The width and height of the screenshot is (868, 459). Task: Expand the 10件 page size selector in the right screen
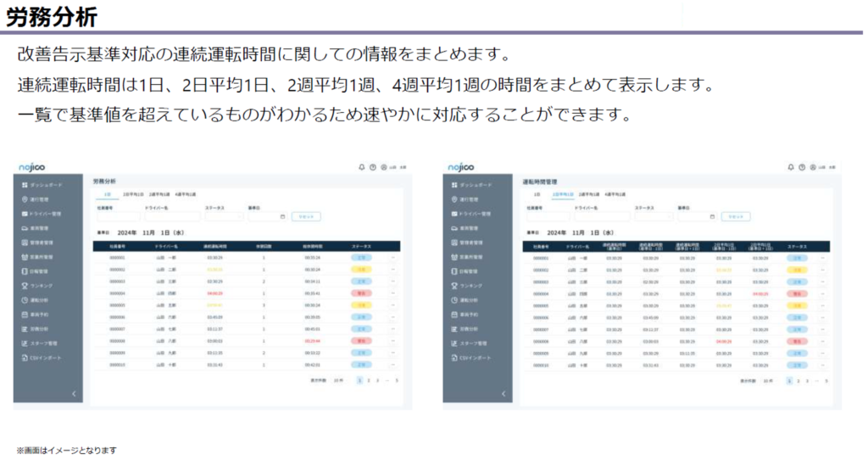click(x=768, y=381)
